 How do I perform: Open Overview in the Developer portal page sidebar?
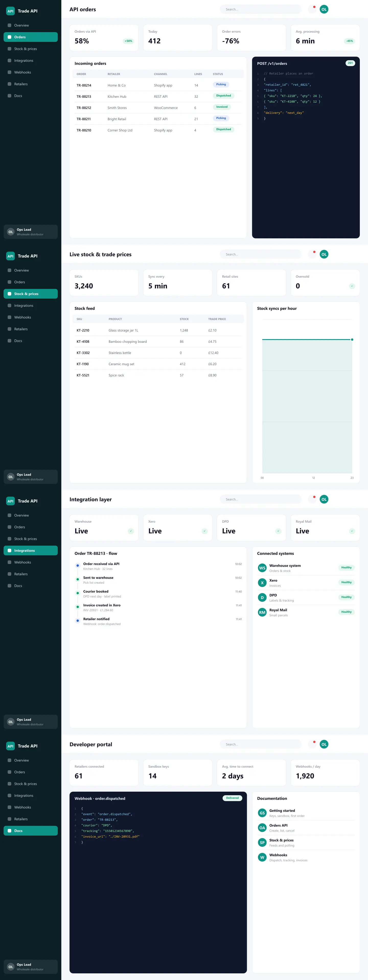coord(30,761)
